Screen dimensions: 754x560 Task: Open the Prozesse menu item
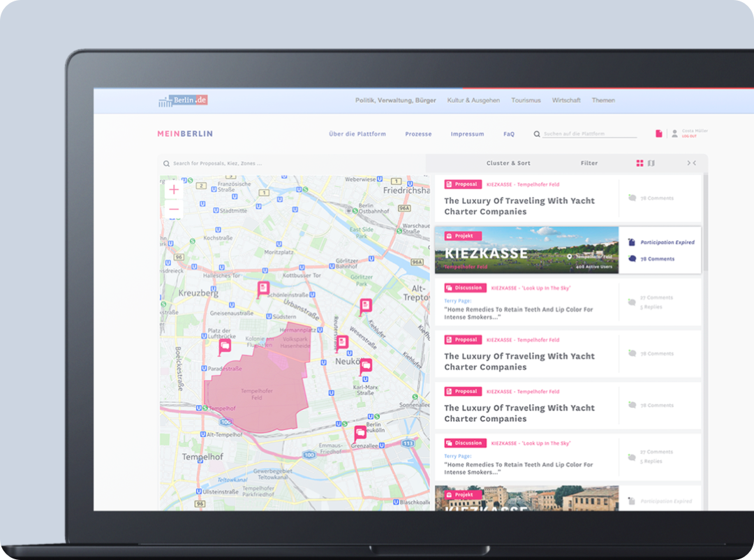[x=418, y=134]
